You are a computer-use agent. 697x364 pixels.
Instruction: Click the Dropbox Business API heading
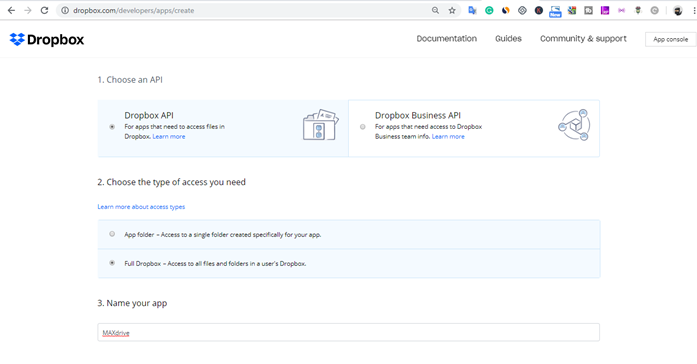[418, 116]
